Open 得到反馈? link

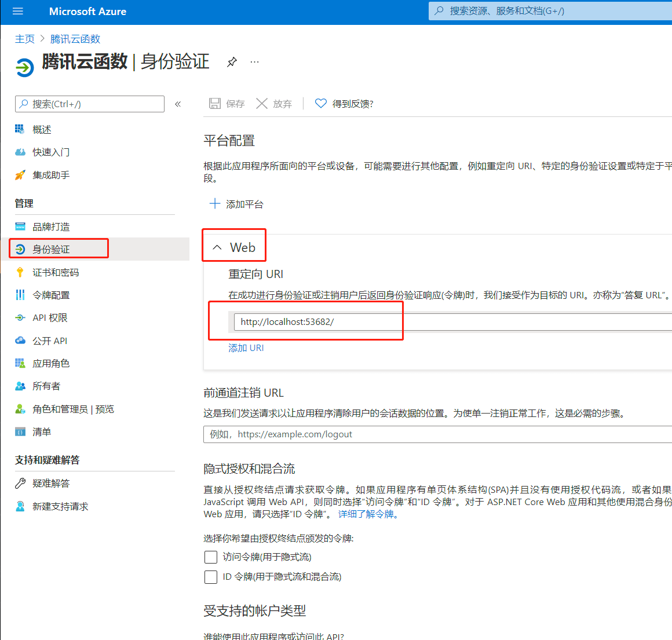tap(353, 104)
